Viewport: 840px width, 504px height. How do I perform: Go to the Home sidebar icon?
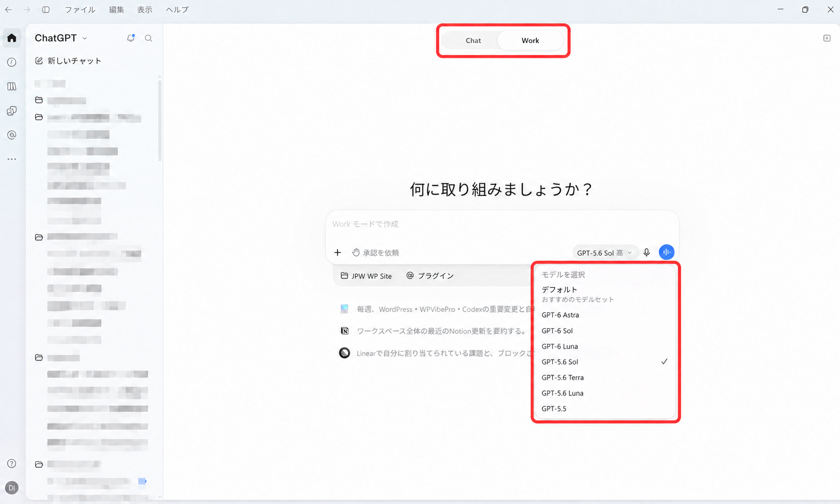pyautogui.click(x=12, y=38)
